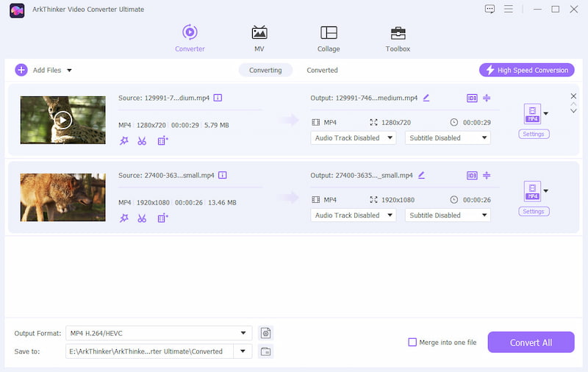Play the first video thumbnail preview
The width and height of the screenshot is (588, 372).
click(x=62, y=120)
